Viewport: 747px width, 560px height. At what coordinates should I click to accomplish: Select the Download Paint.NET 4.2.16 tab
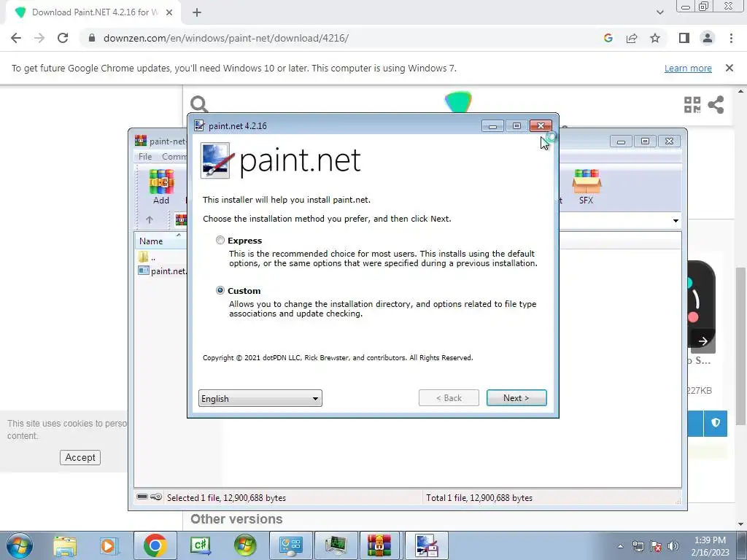click(93, 12)
